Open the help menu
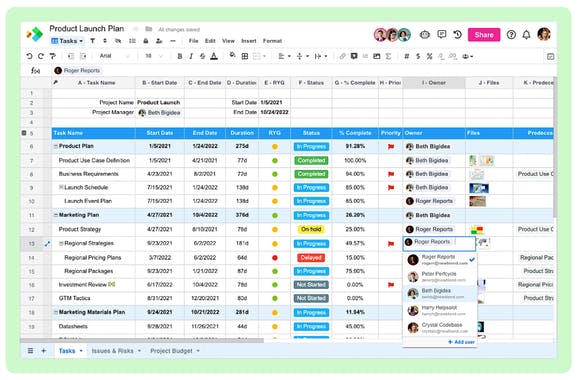The width and height of the screenshot is (579, 380). 511,35
